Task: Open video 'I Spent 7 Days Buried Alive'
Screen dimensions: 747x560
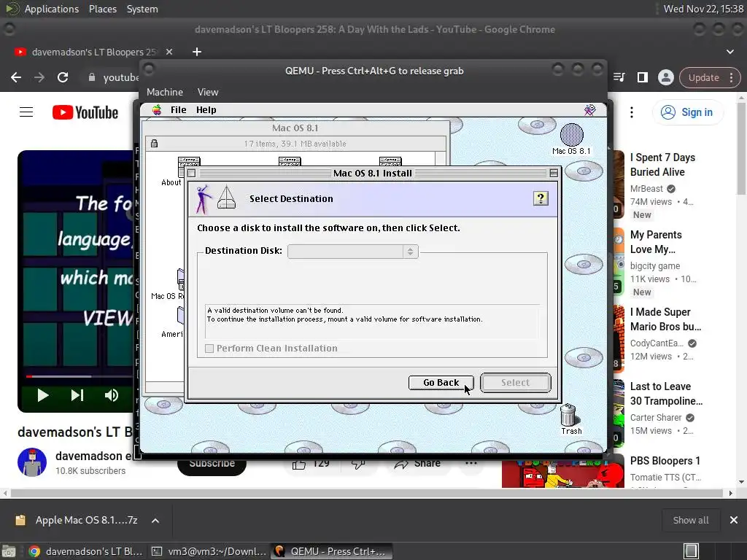Action: tap(662, 165)
